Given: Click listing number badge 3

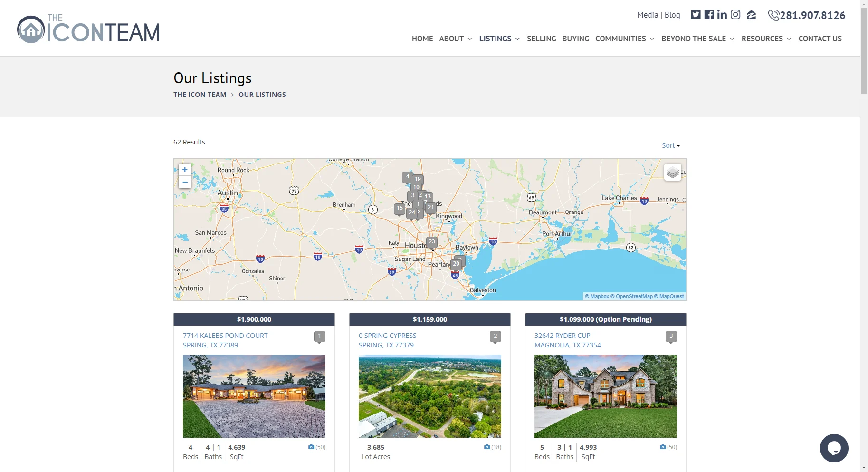Looking at the screenshot, I should tap(671, 337).
